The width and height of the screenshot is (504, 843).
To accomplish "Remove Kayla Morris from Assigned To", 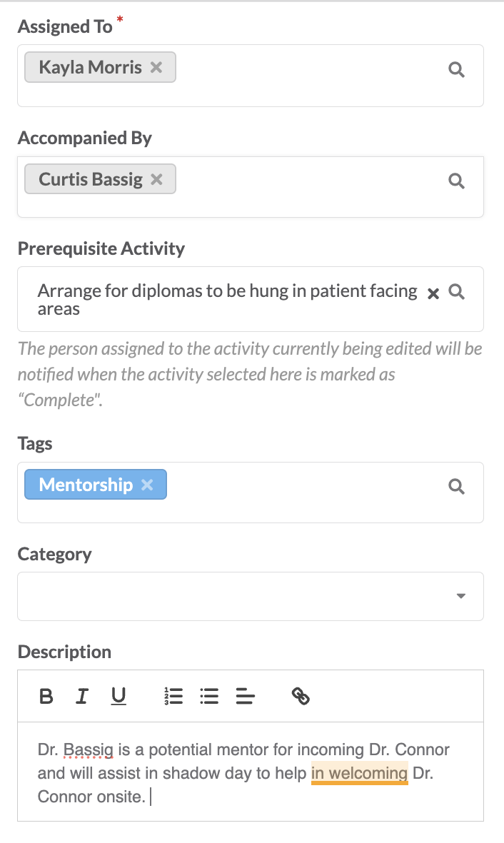I will click(156, 67).
